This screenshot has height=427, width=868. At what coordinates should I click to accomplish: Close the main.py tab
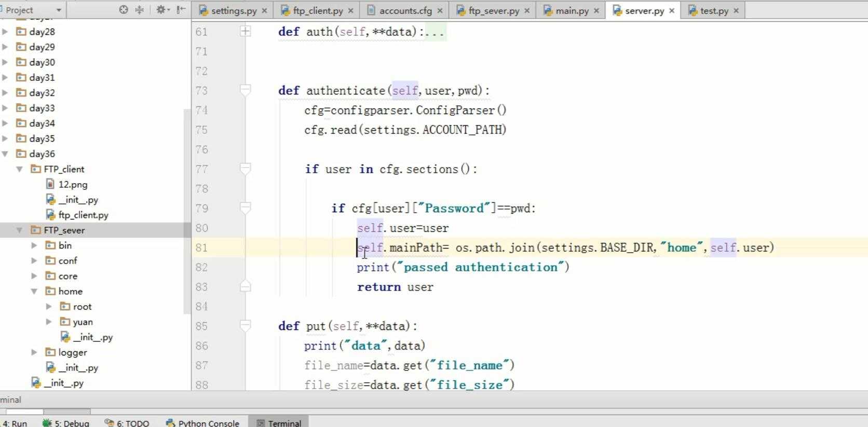(x=596, y=10)
